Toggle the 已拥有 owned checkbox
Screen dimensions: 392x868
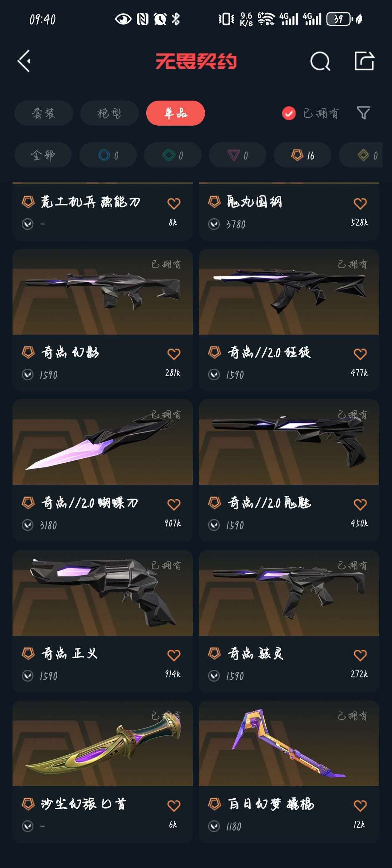pos(289,113)
